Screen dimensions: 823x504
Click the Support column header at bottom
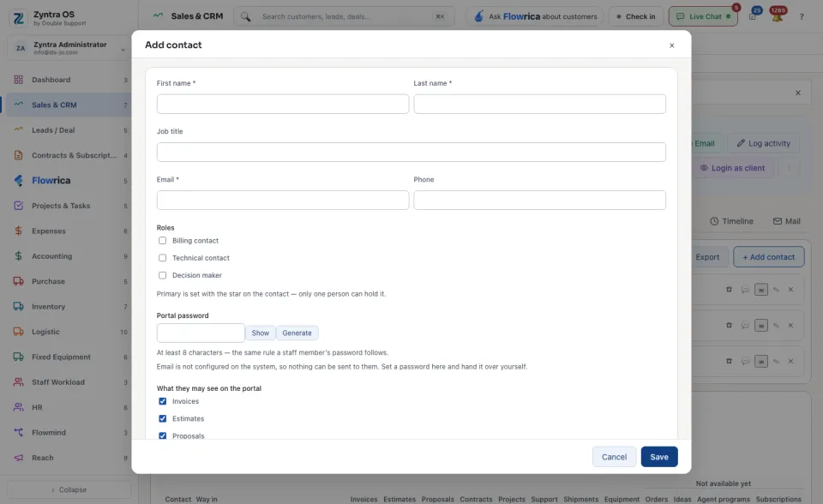[544, 499]
